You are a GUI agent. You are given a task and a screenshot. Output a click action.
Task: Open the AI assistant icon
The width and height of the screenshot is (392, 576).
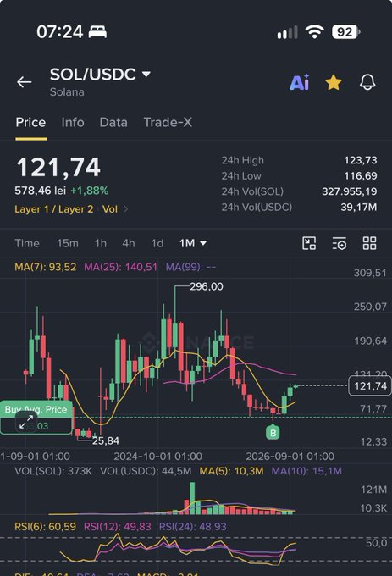click(300, 82)
